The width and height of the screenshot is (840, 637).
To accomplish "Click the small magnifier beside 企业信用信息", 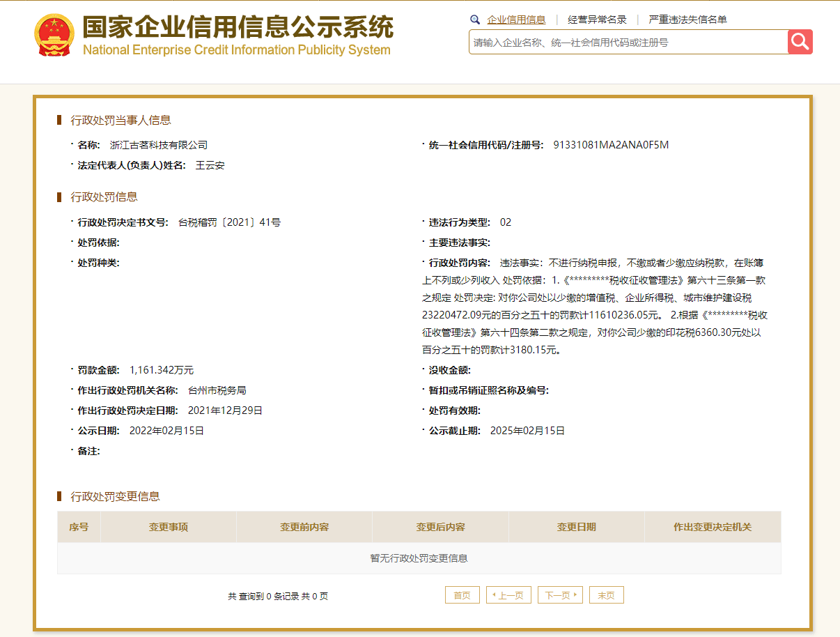I will point(475,20).
